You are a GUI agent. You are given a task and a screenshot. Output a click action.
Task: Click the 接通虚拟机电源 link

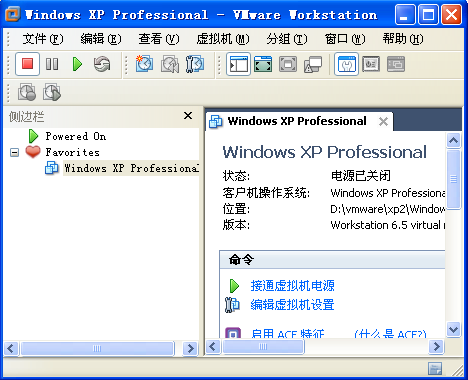coord(292,286)
